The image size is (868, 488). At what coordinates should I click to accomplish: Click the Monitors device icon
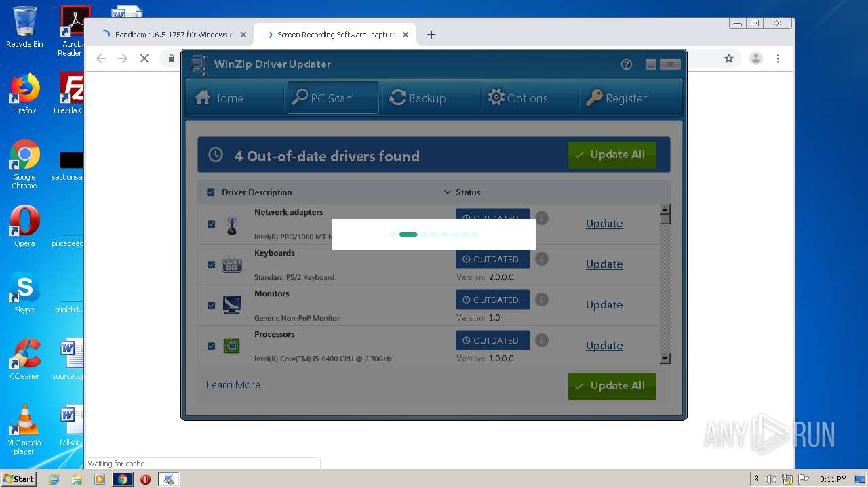click(232, 305)
